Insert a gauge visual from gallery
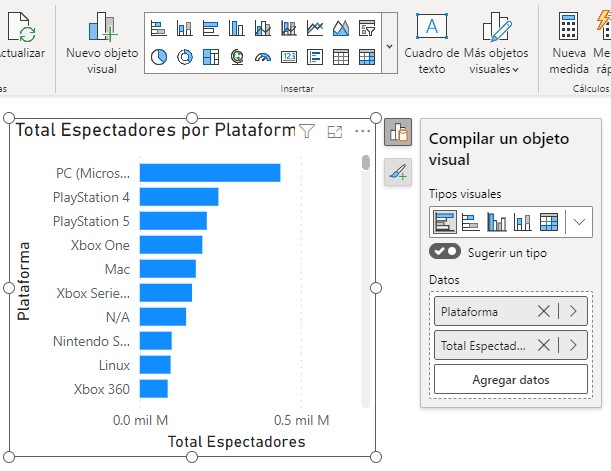This screenshot has height=471, width=611. 263,57
